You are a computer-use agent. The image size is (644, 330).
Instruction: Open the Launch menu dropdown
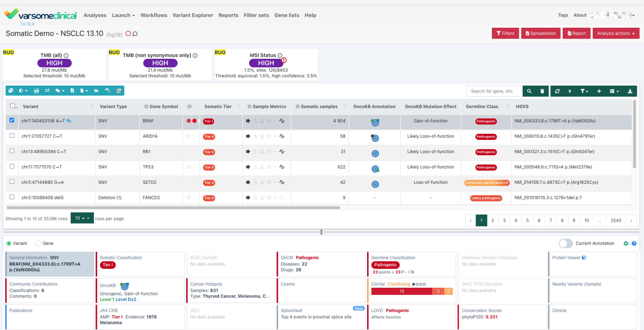pos(123,15)
